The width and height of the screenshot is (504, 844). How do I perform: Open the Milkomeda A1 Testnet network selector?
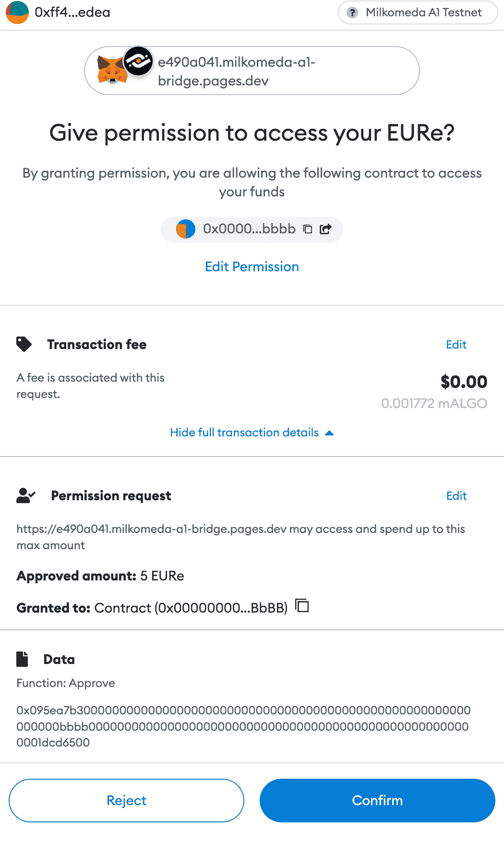(418, 12)
